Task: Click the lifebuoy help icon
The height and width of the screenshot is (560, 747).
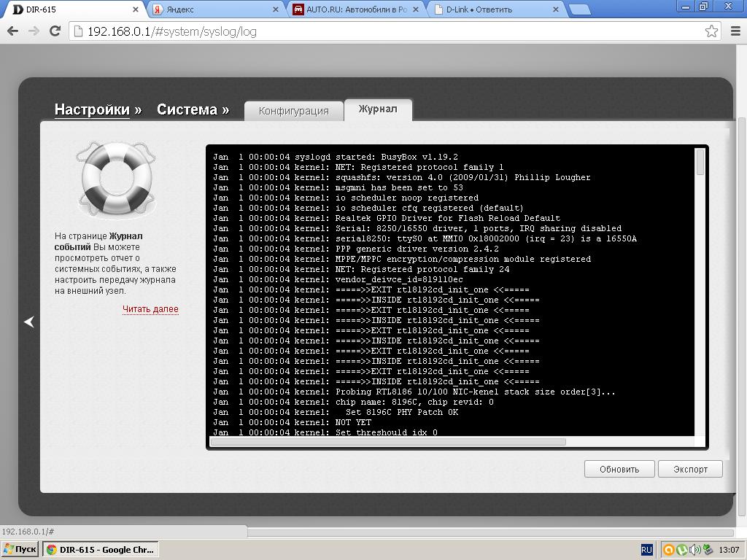Action: pos(116,179)
